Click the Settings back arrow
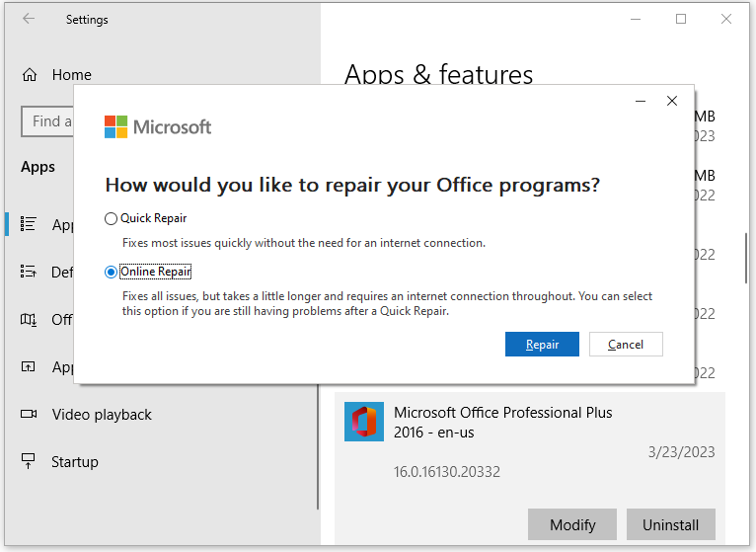This screenshot has width=756, height=552. pyautogui.click(x=29, y=19)
